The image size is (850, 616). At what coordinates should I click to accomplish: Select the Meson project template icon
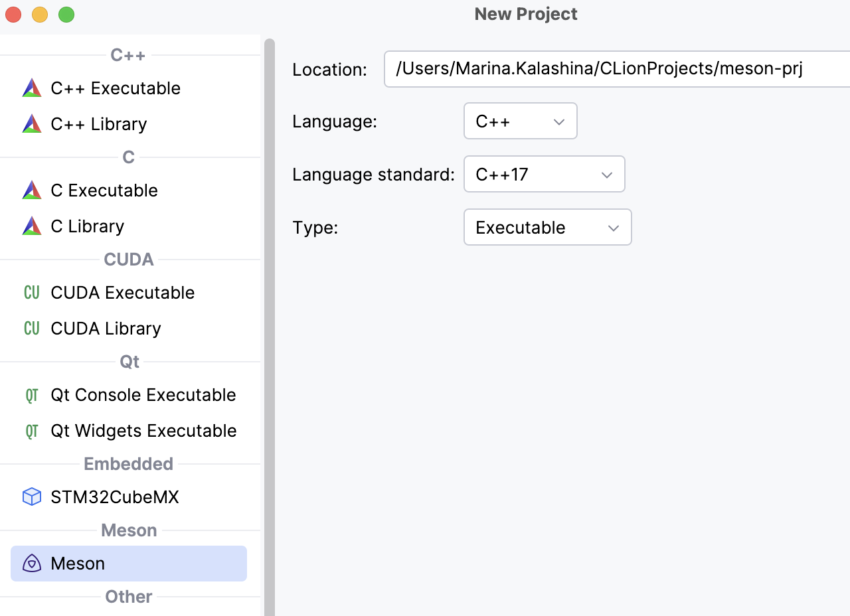(x=31, y=563)
